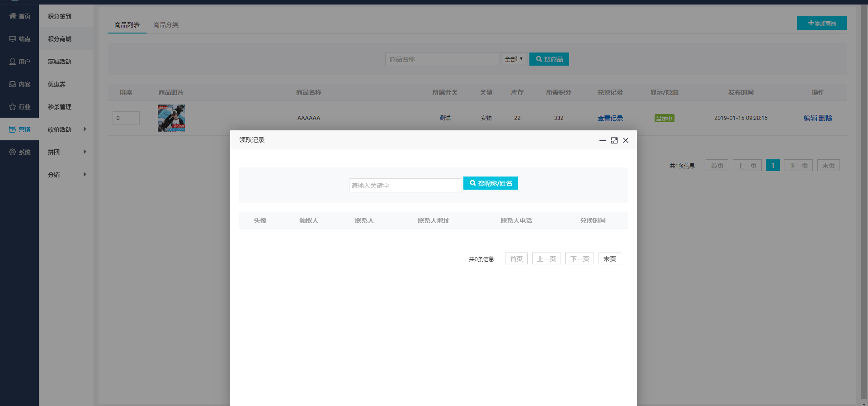Select the 用户 user icon

pos(13,62)
